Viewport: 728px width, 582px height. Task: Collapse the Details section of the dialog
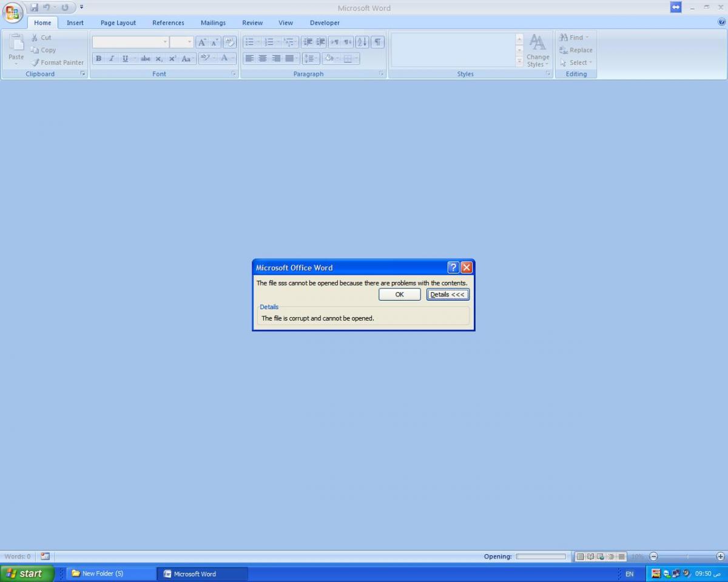(x=448, y=295)
